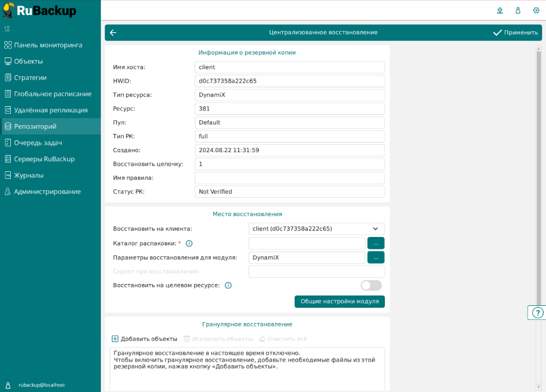Screen dimensions: 546x392
Task: Open Панель мониторинга in sidebar
Action: [48, 45]
